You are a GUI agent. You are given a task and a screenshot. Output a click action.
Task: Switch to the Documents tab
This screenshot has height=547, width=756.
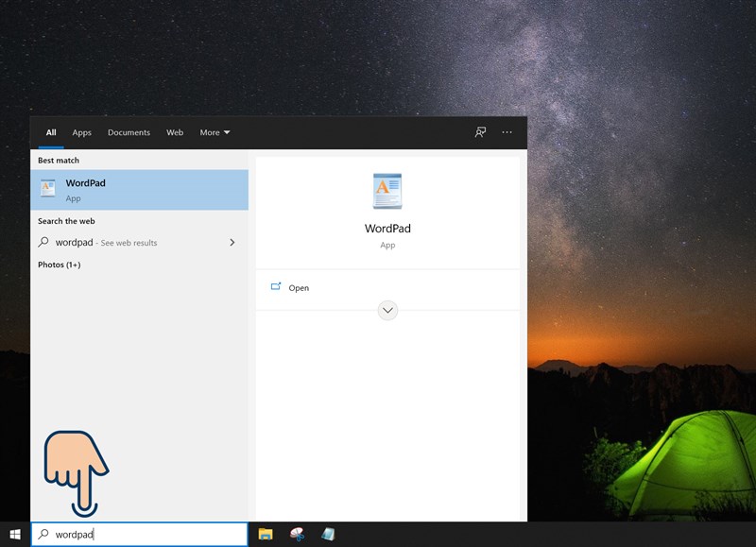tap(129, 132)
